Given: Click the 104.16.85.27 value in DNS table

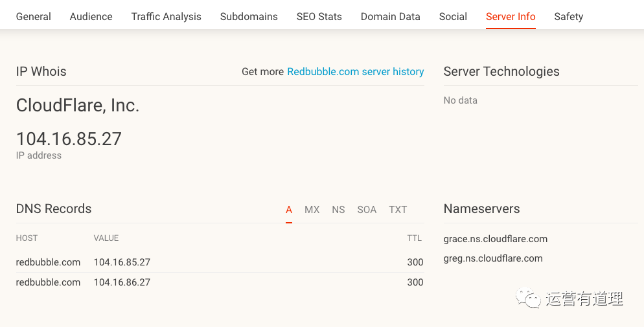Looking at the screenshot, I should pos(122,262).
